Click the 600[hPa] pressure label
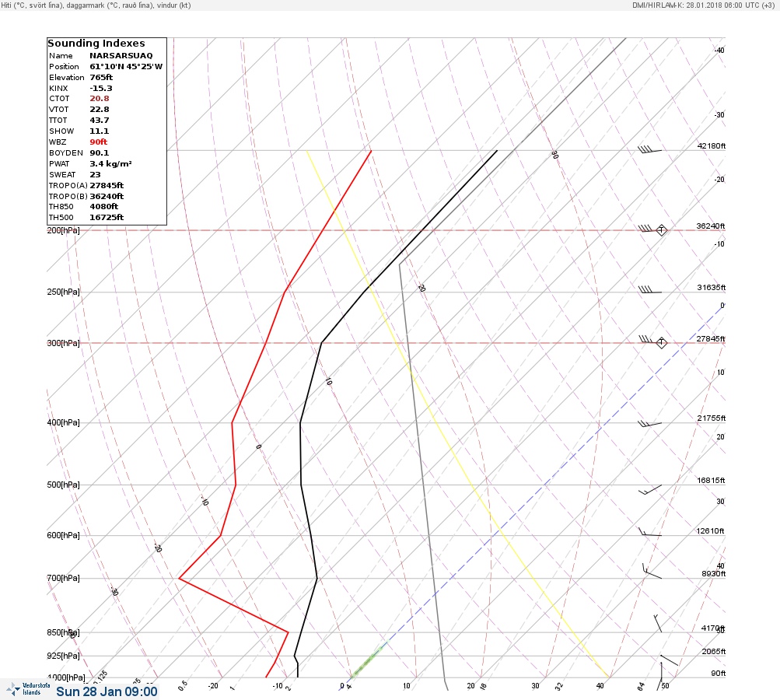 coord(63,535)
